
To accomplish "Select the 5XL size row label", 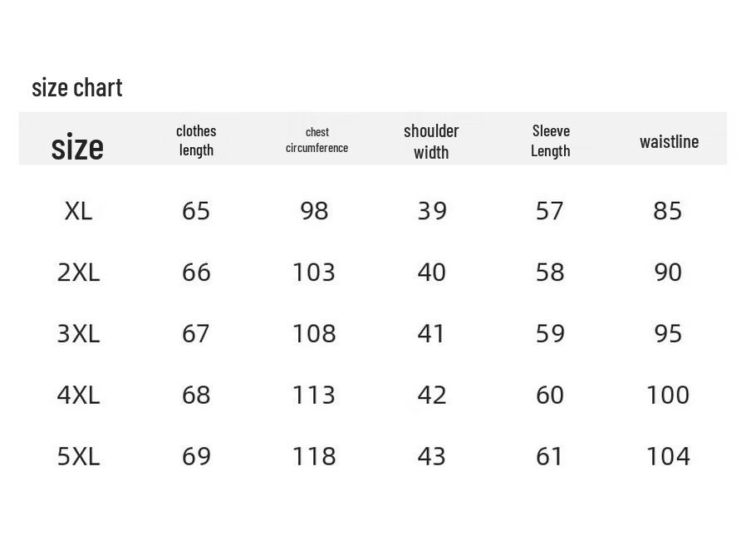I will click(x=78, y=456).
